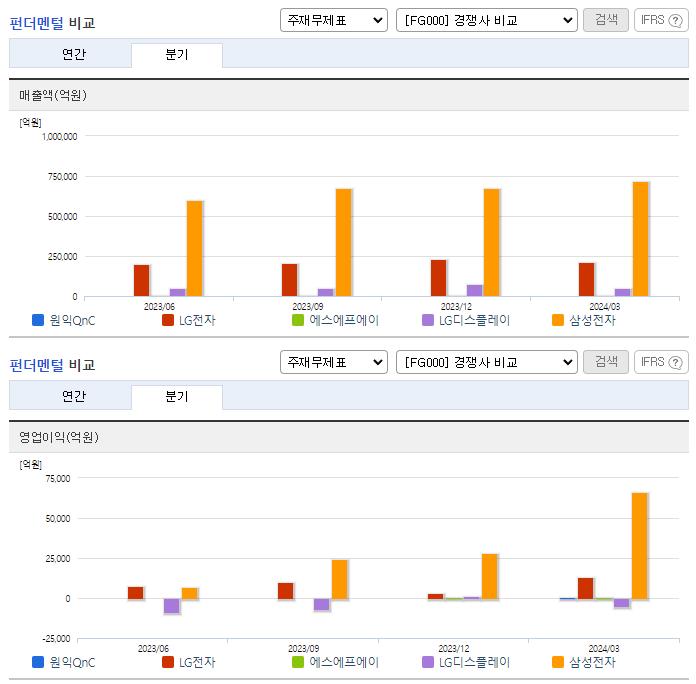Toggle the green 에스에프에이 legend swatch in the 매출액 chart
Viewport: 696px width, 684px height.
click(298, 320)
